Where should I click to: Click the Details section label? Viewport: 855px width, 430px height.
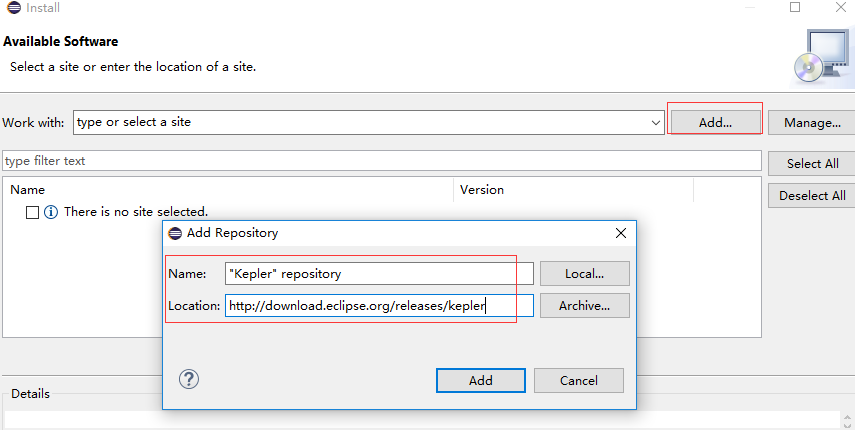(x=31, y=393)
